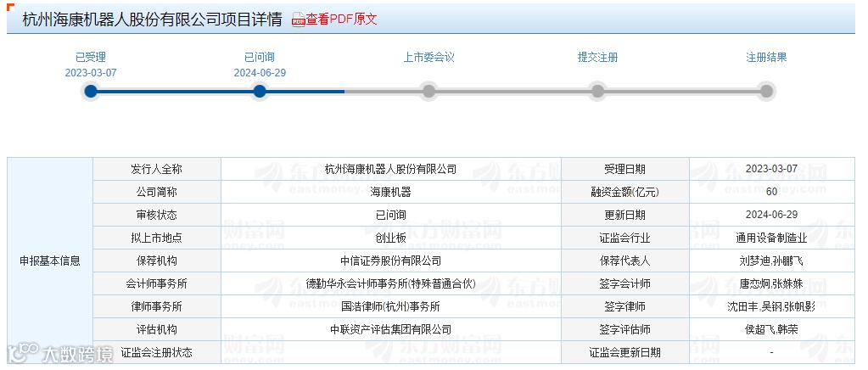Click the issuer name 杭州海康机器人股份有限公司 in table

pos(391,169)
